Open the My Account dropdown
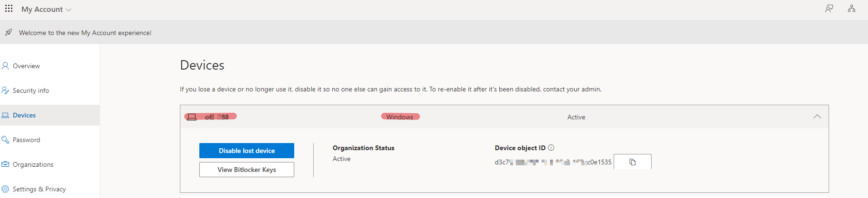The height and width of the screenshot is (198, 868). coord(46,9)
